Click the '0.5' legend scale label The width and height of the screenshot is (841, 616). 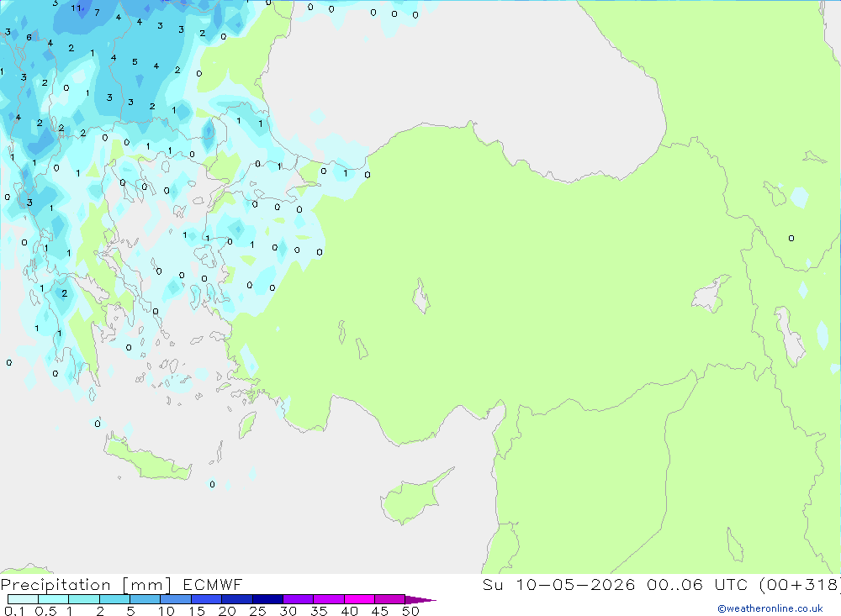45,611
